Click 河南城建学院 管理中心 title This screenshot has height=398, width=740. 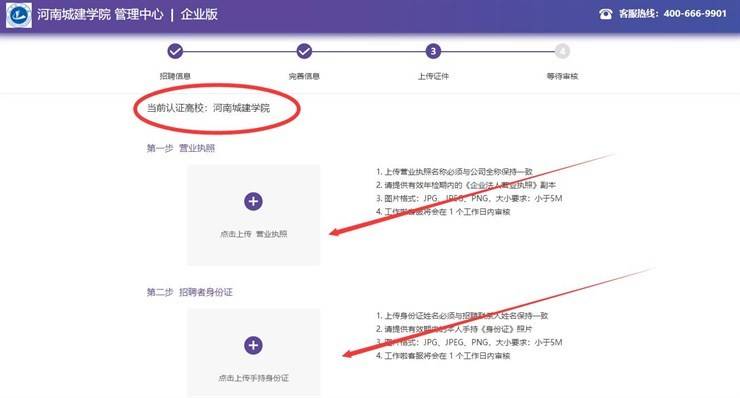pyautogui.click(x=100, y=14)
